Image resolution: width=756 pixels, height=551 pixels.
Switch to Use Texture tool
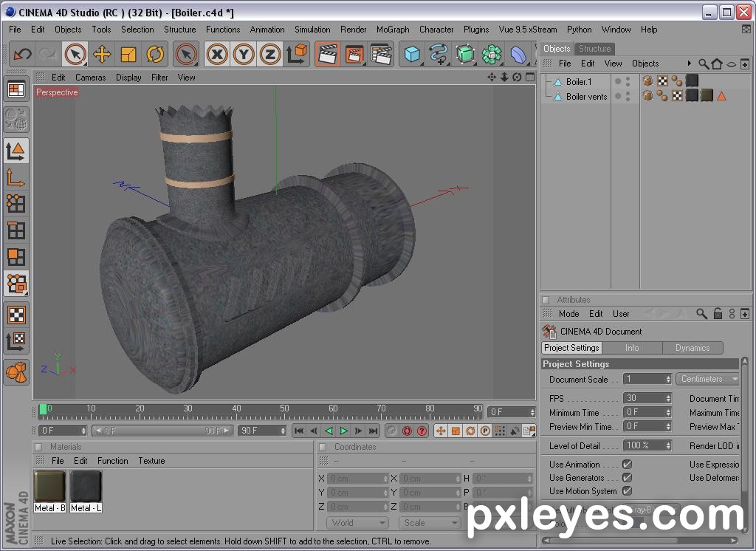click(x=16, y=315)
